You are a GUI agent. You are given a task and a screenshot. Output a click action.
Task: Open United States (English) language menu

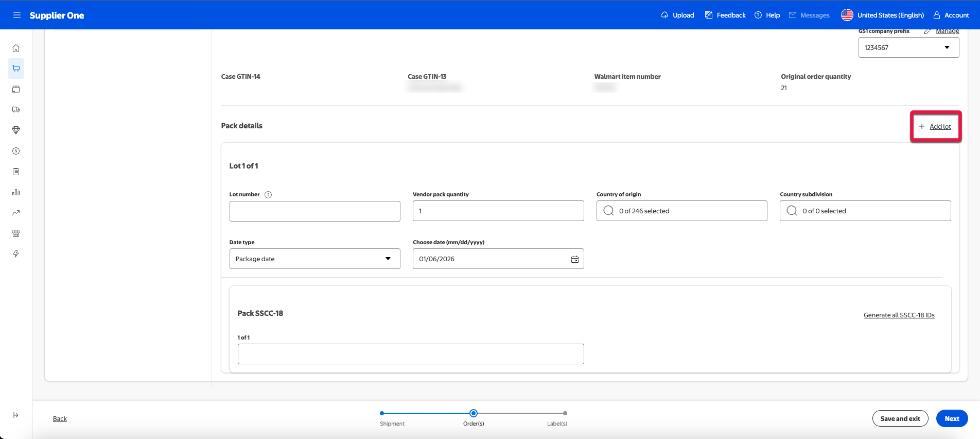[882, 15]
